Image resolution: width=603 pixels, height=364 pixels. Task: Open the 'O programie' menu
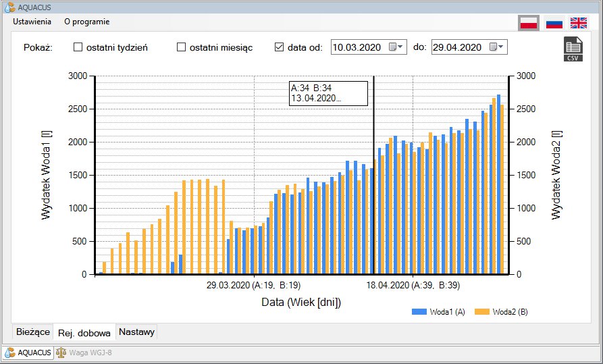[86, 21]
